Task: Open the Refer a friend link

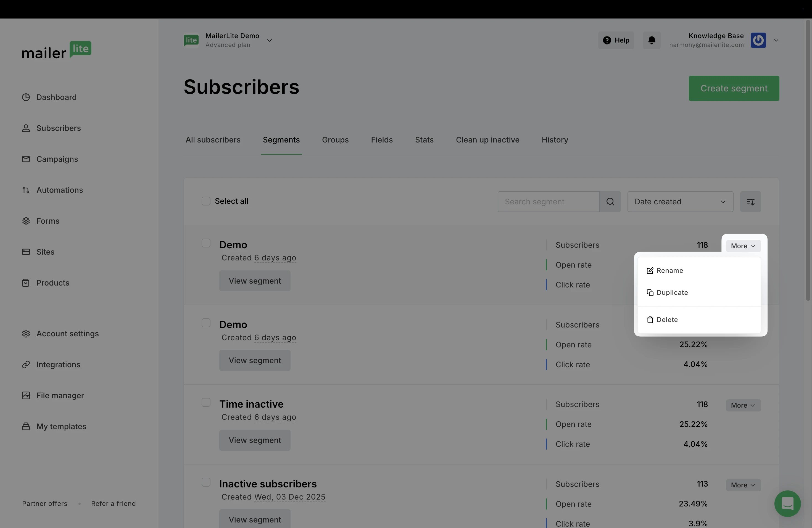Action: 113,503
